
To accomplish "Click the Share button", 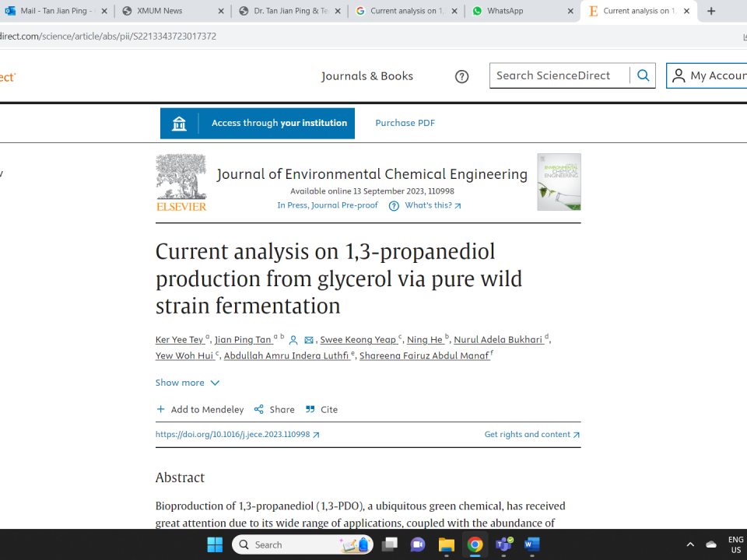I will (275, 410).
